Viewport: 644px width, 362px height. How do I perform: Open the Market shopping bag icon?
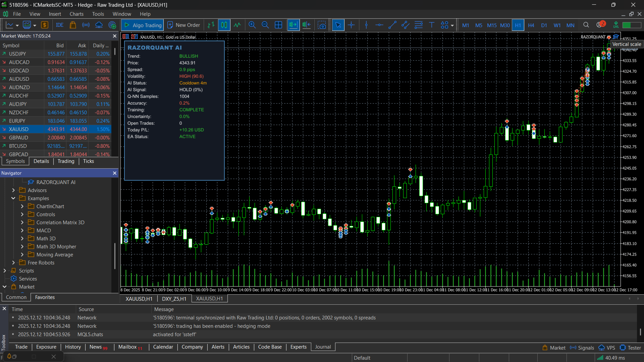[x=73, y=25]
